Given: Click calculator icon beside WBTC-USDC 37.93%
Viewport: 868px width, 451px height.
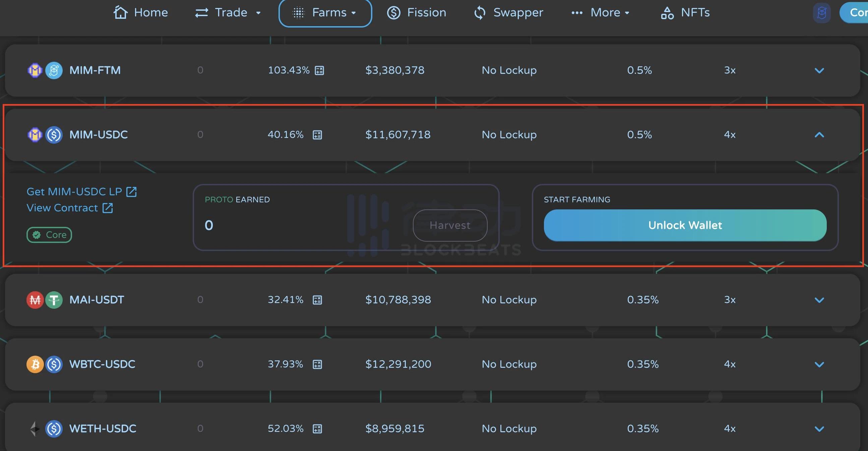Looking at the screenshot, I should (317, 364).
